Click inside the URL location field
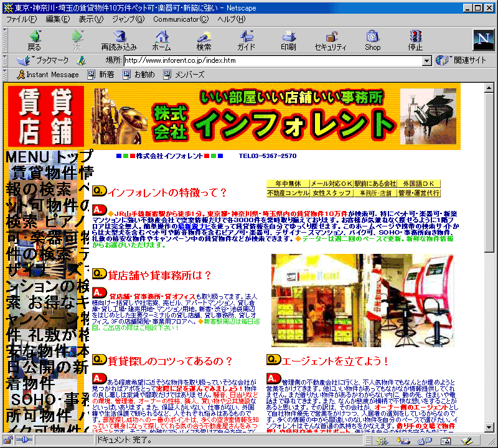Viewport: 498px width, 448px height. tap(273, 60)
